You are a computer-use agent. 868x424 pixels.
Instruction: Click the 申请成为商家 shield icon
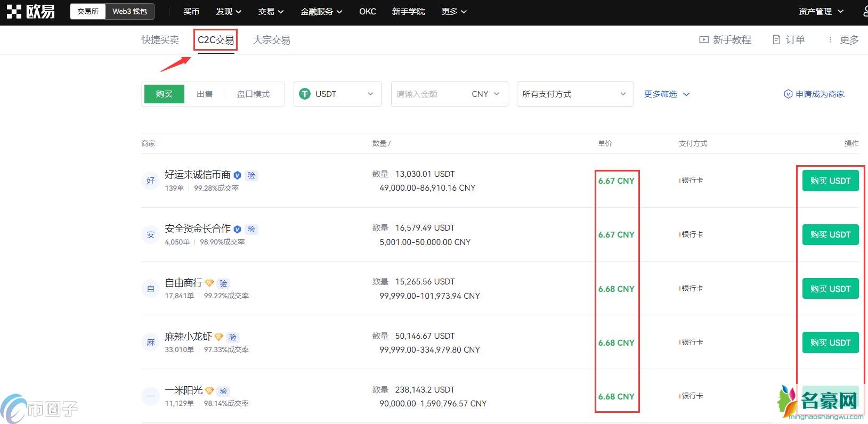(788, 94)
